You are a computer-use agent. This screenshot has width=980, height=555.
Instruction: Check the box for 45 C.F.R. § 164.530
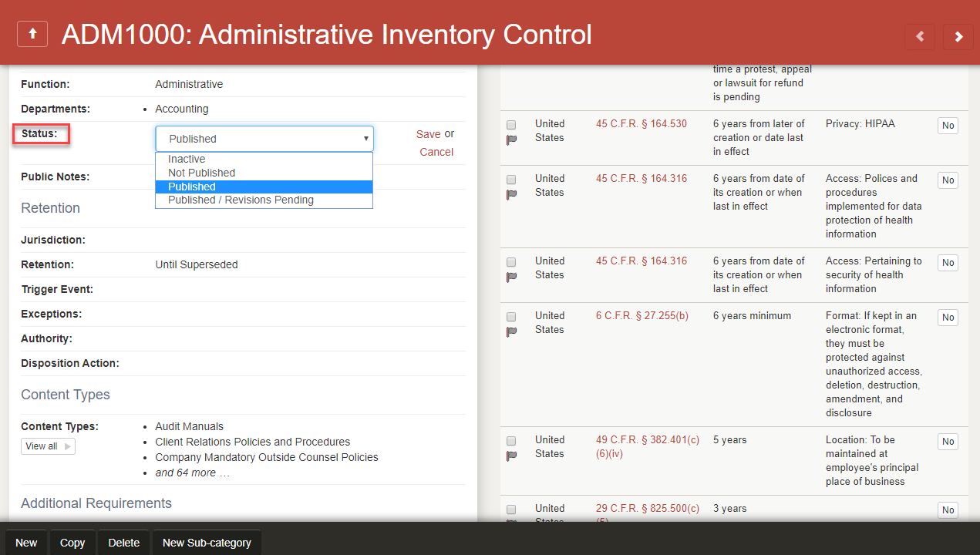[511, 125]
